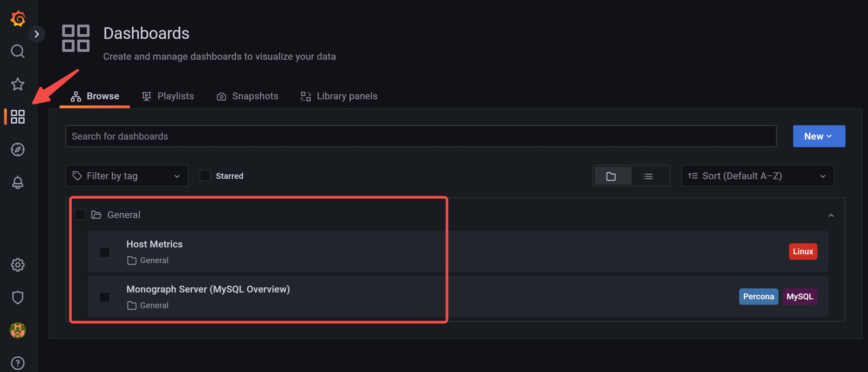Switch to the Library panels tab
868x372 pixels.
click(x=339, y=96)
